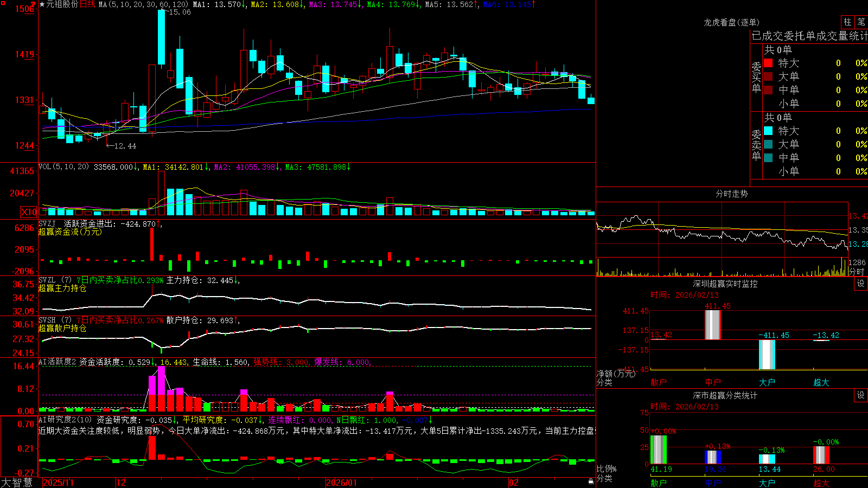The image size is (868, 488).
Task: Click the tall 6286 red bar in SVZJ chart
Action: [x=152, y=245]
